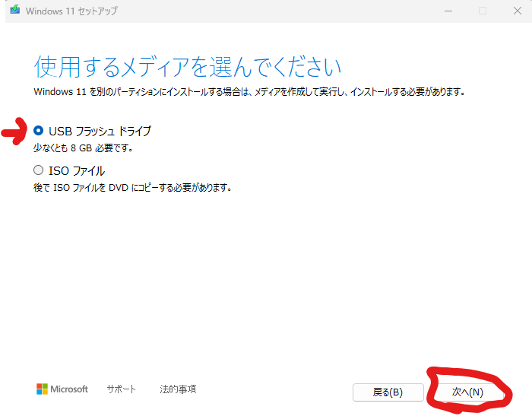Go back with the 戻る(B) button
Image resolution: width=532 pixels, height=416 pixels.
(388, 392)
